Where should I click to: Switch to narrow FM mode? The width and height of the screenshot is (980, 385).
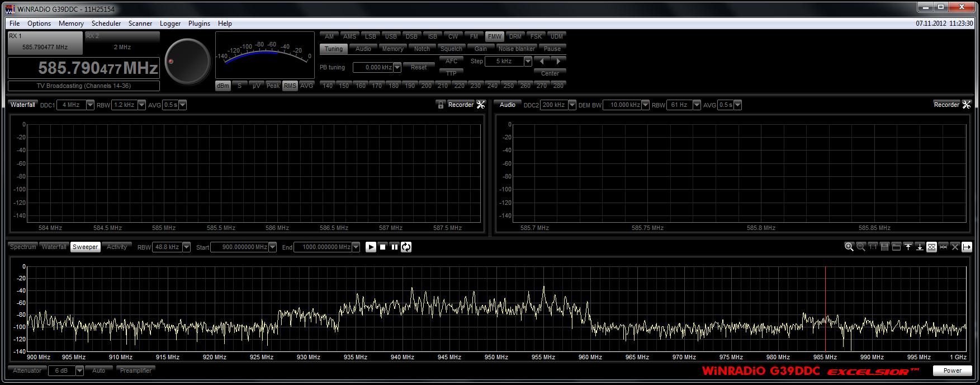tap(474, 36)
